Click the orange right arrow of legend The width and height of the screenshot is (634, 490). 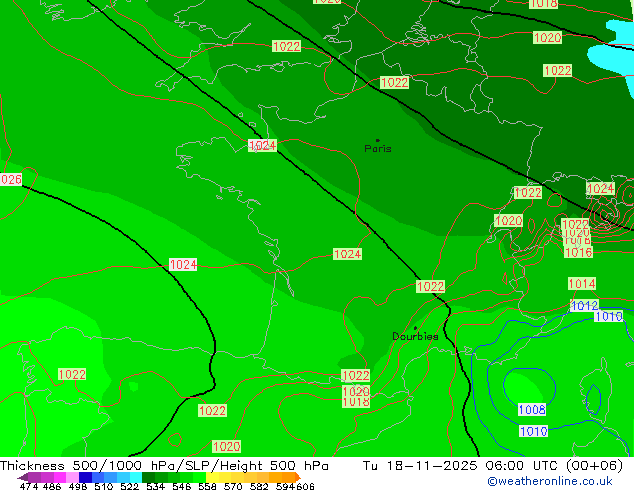[x=298, y=477]
